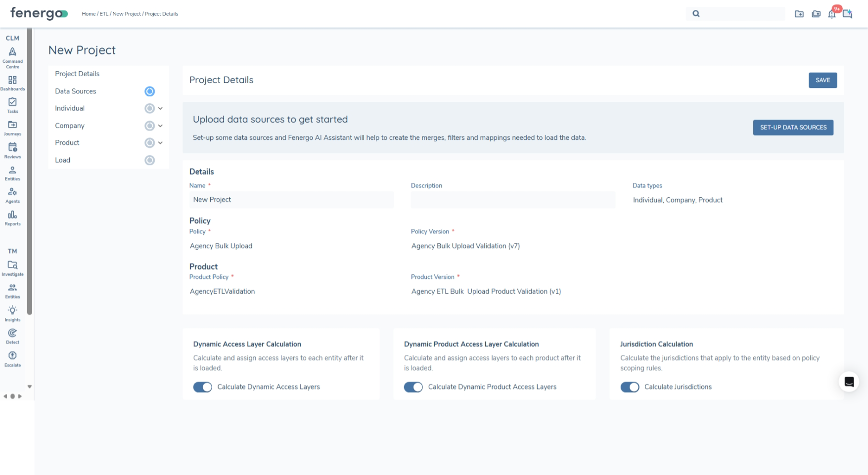Disable Calculate Dynamic Access Layers toggle
This screenshot has height=475, width=868.
point(203,387)
